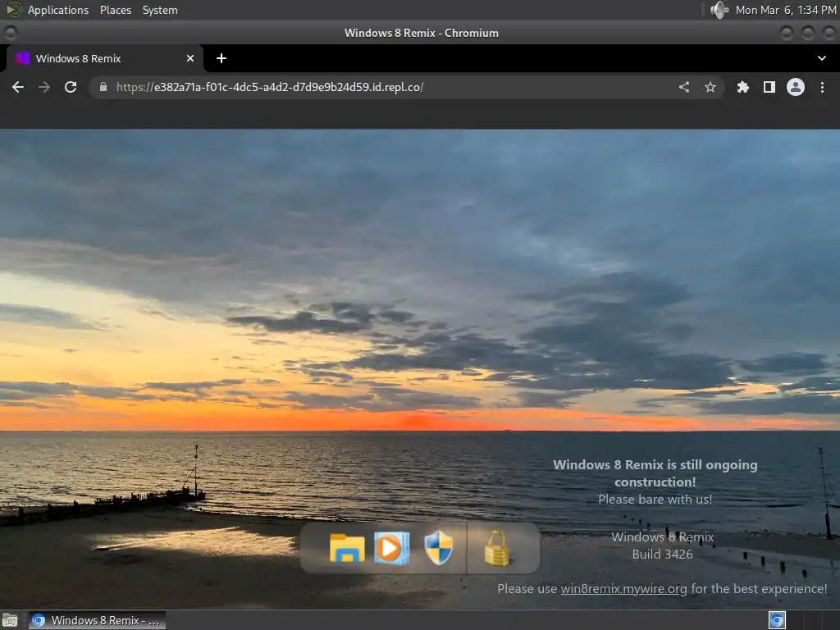840x630 pixels.
Task: Select the Windows 8 Remix tab
Action: (x=104, y=58)
